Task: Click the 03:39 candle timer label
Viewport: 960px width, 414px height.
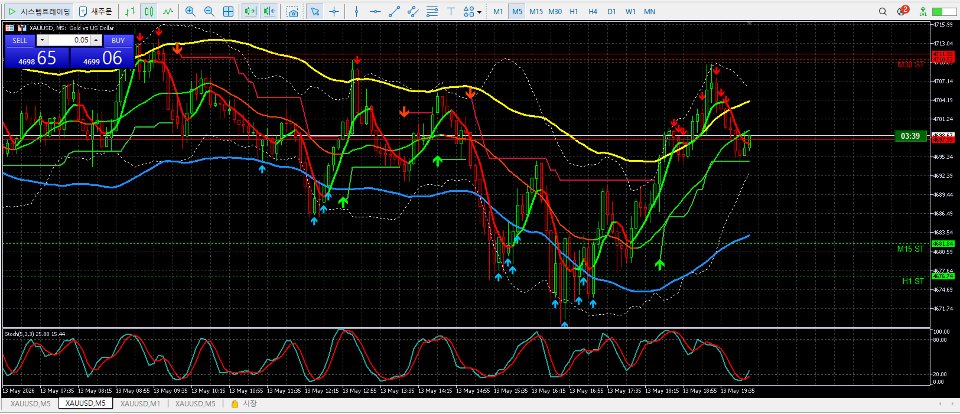Action: pyautogui.click(x=912, y=136)
